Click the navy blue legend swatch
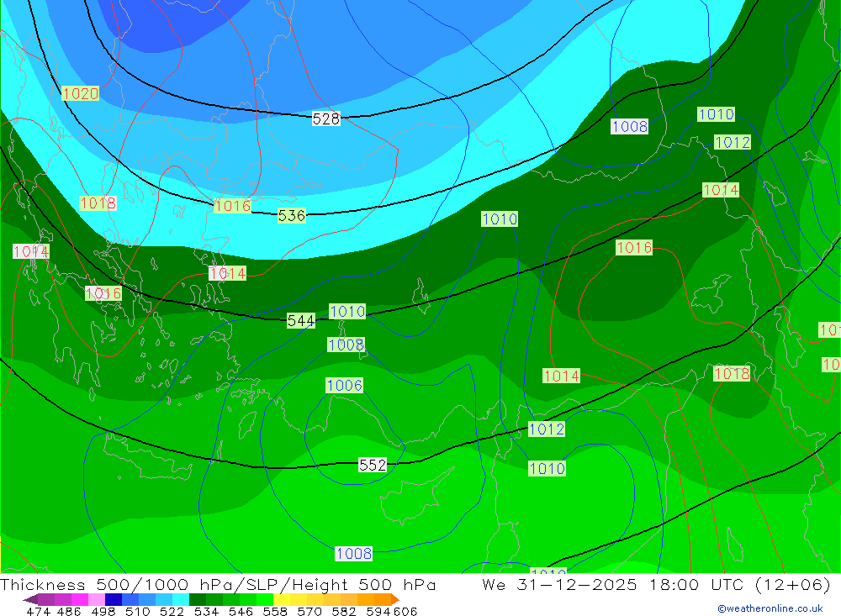This screenshot has width=841, height=616. point(114,599)
